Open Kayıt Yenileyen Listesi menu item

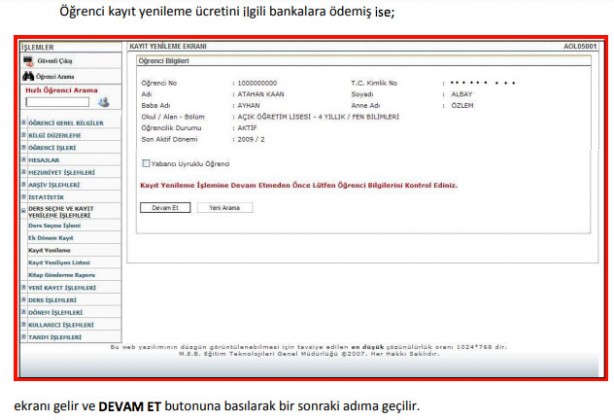coord(59,263)
